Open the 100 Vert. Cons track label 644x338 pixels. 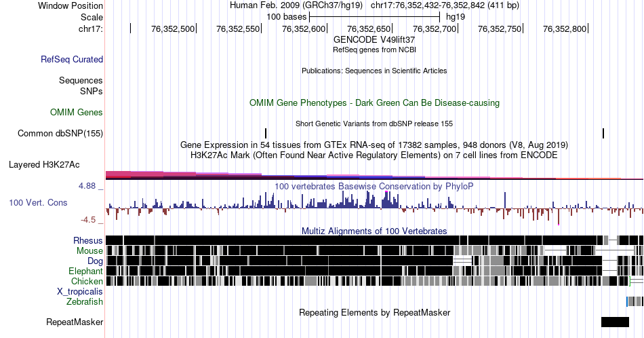38,202
